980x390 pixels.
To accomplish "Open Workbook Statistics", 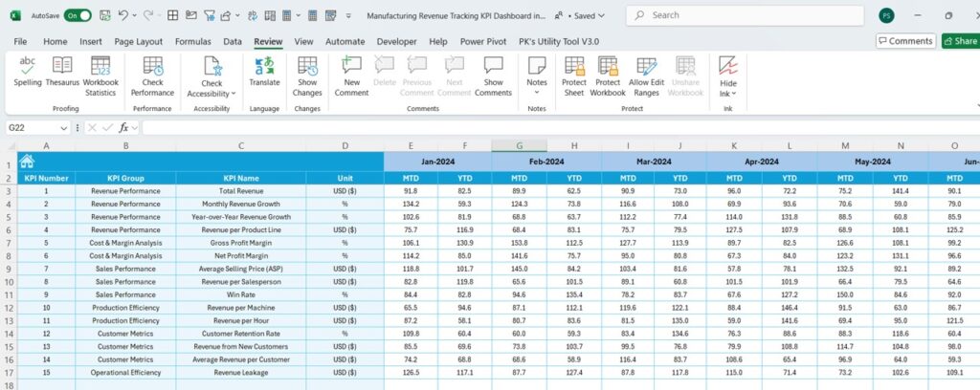I will pyautogui.click(x=100, y=76).
